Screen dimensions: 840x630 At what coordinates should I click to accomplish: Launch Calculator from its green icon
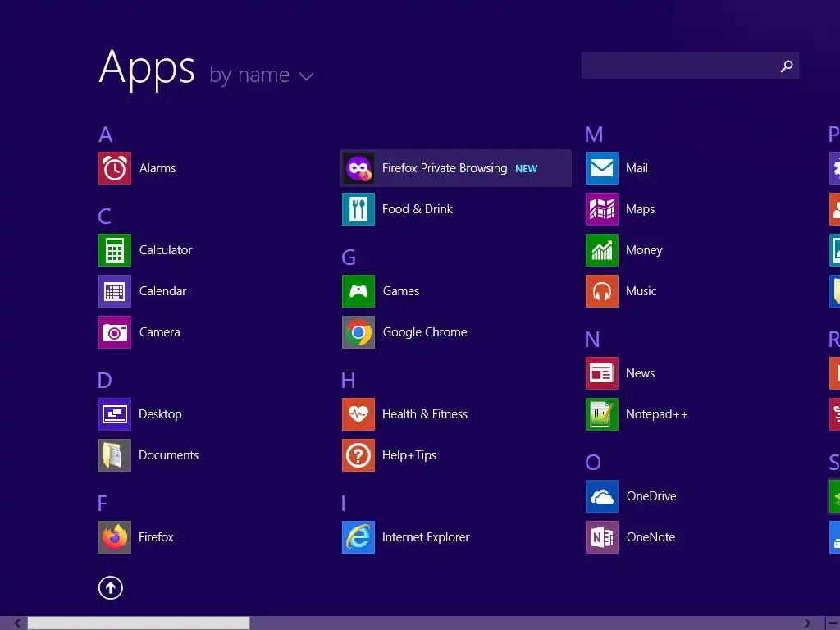(115, 250)
